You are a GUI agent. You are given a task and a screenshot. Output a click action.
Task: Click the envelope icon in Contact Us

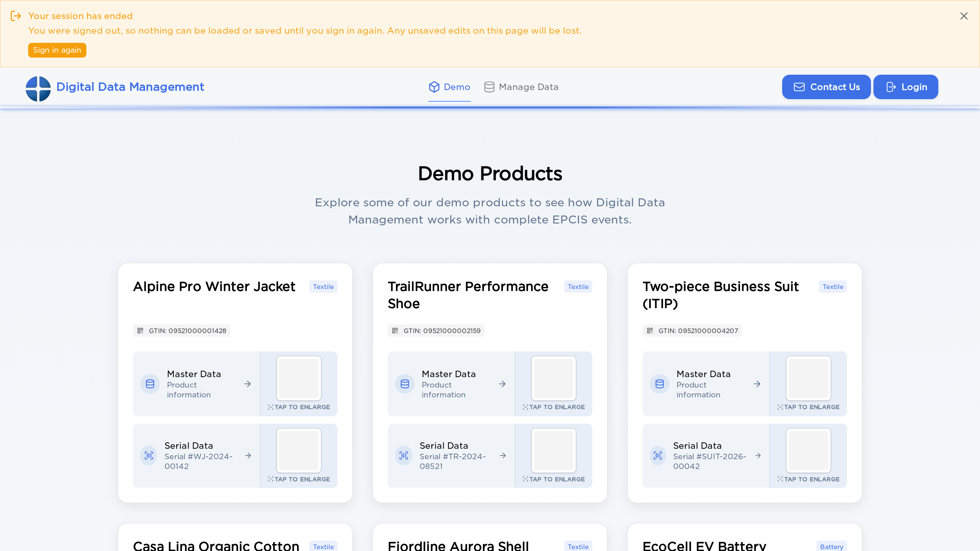click(799, 87)
